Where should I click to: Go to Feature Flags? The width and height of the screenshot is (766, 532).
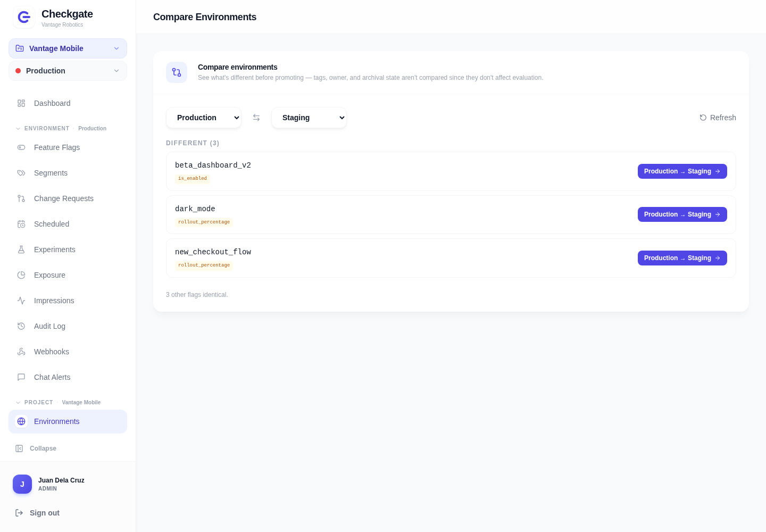pyautogui.click(x=68, y=147)
